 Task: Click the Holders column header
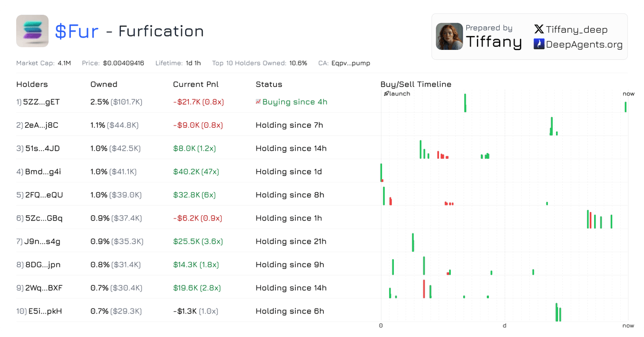pyautogui.click(x=32, y=84)
